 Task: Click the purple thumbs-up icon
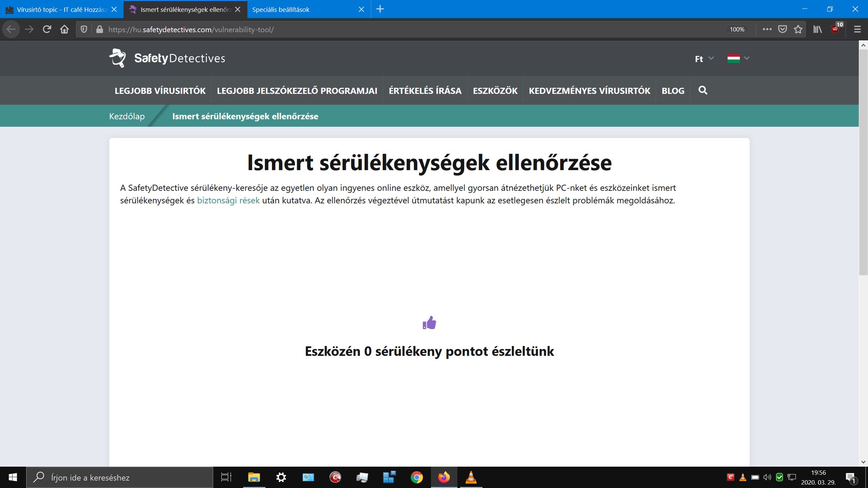[429, 323]
